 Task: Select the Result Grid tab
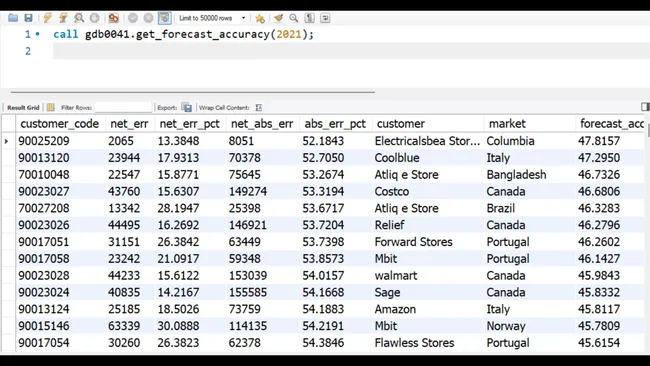point(23,107)
